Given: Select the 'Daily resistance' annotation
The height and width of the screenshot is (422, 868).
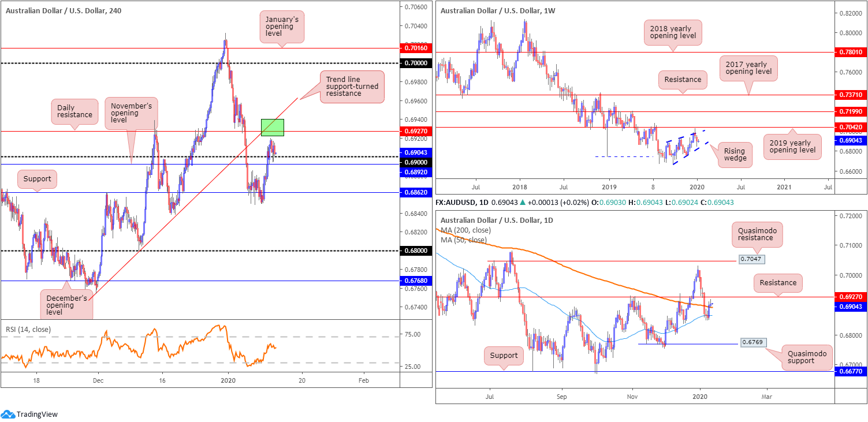Looking at the screenshot, I should click(x=74, y=111).
